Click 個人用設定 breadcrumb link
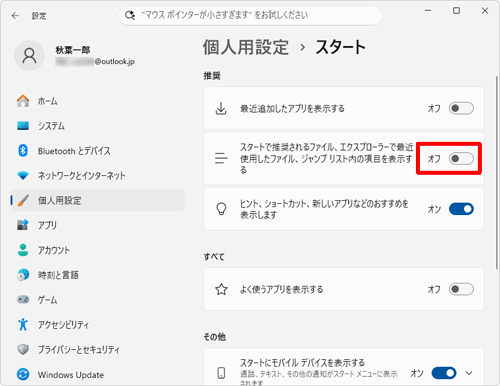500x386 pixels. pyautogui.click(x=246, y=47)
